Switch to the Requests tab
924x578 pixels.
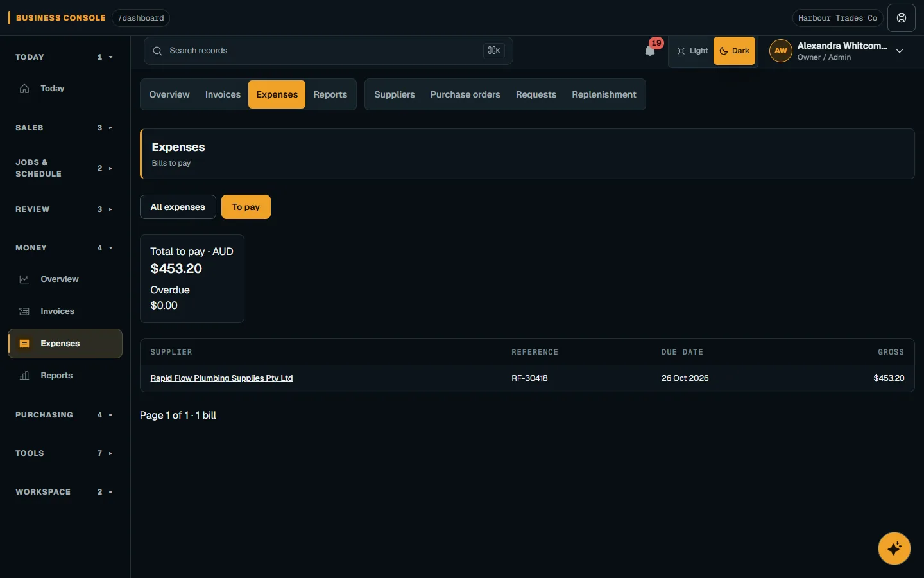pyautogui.click(x=536, y=94)
